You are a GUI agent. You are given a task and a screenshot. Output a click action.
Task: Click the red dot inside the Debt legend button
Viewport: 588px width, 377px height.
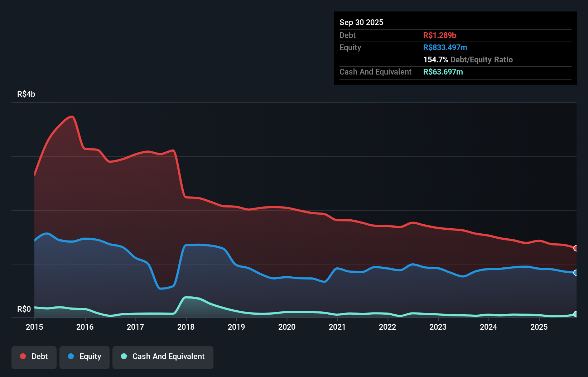pos(23,356)
